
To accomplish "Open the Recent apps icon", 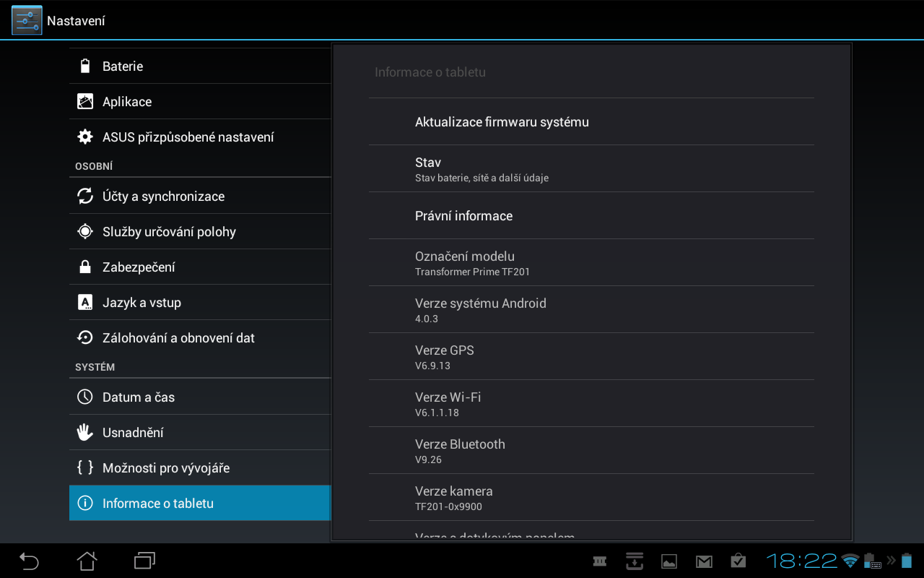I will pos(144,561).
